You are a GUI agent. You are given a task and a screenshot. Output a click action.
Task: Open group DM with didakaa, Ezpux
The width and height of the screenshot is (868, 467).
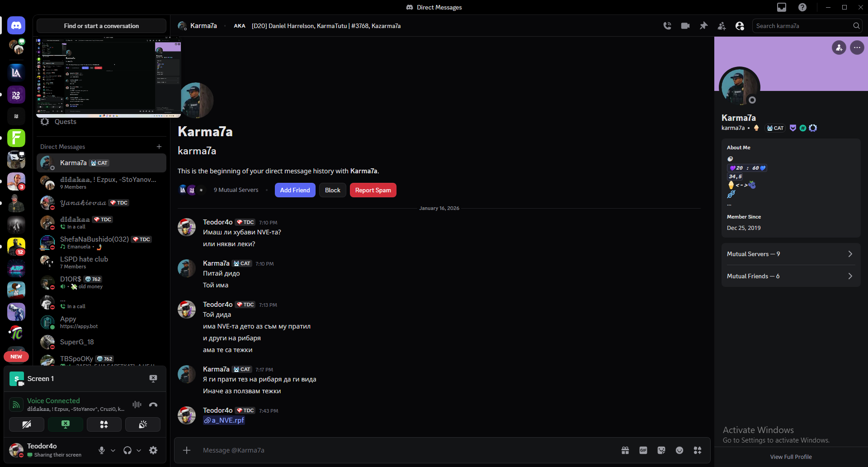101,183
